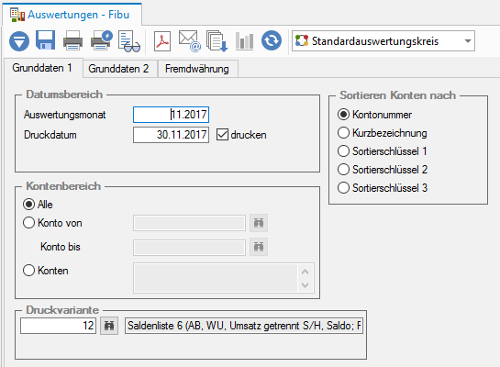Click the Konto von input field
This screenshot has width=500, height=367.
pyautogui.click(x=189, y=223)
